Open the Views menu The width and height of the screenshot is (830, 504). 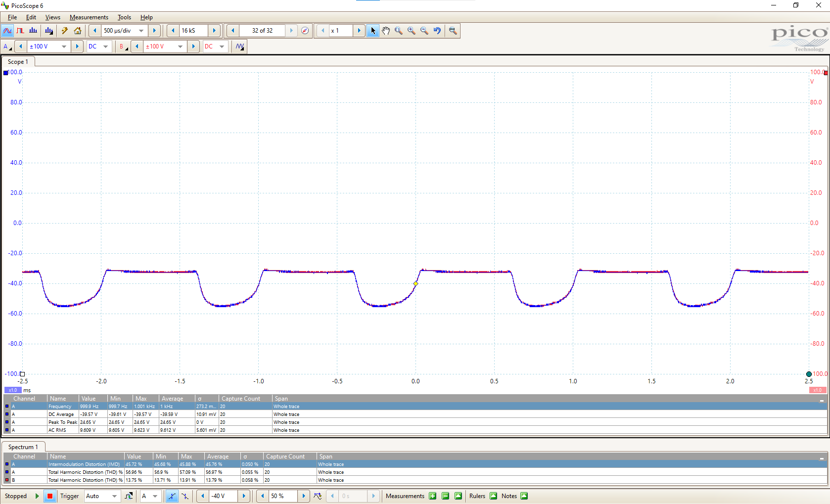pyautogui.click(x=53, y=17)
